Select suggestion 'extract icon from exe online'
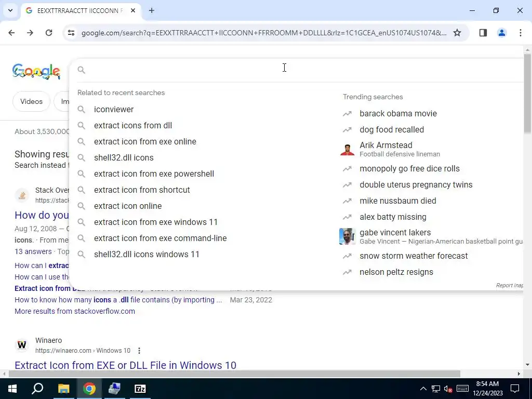This screenshot has width=532, height=399. 145,141
